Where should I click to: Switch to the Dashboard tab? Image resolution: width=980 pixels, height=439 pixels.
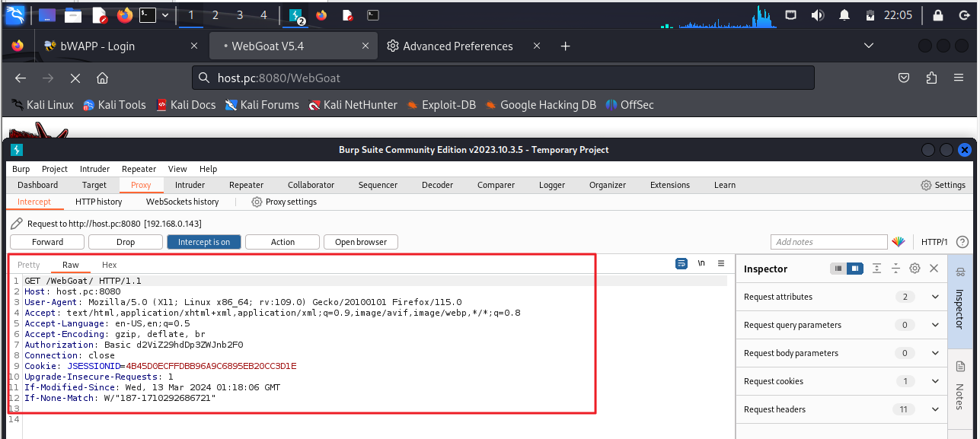point(38,185)
